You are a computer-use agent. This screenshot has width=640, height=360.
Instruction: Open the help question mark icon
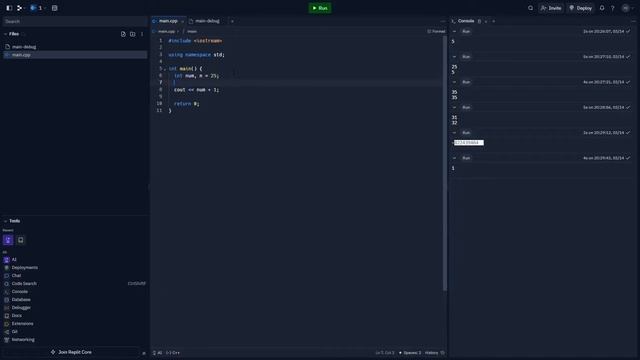612,8
